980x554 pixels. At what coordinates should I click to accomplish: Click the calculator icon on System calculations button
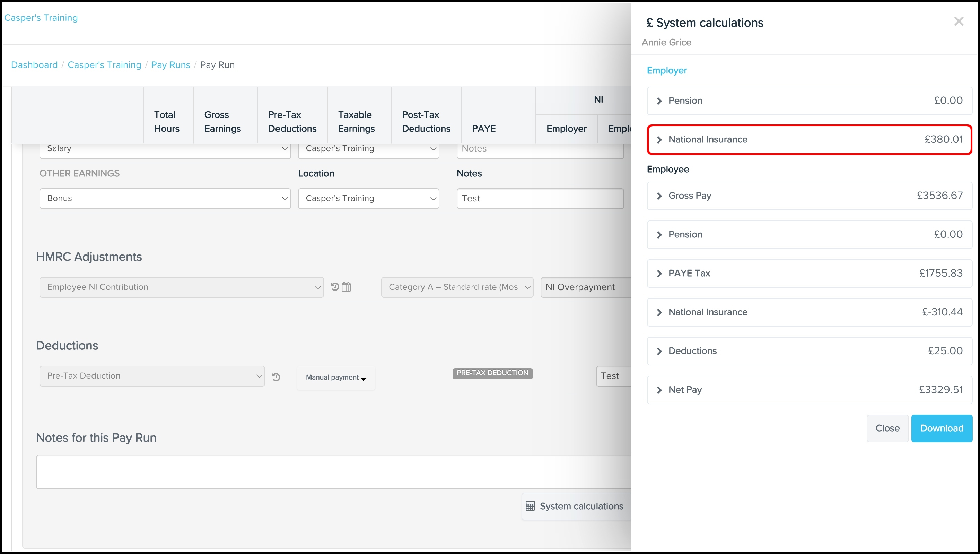tap(530, 506)
